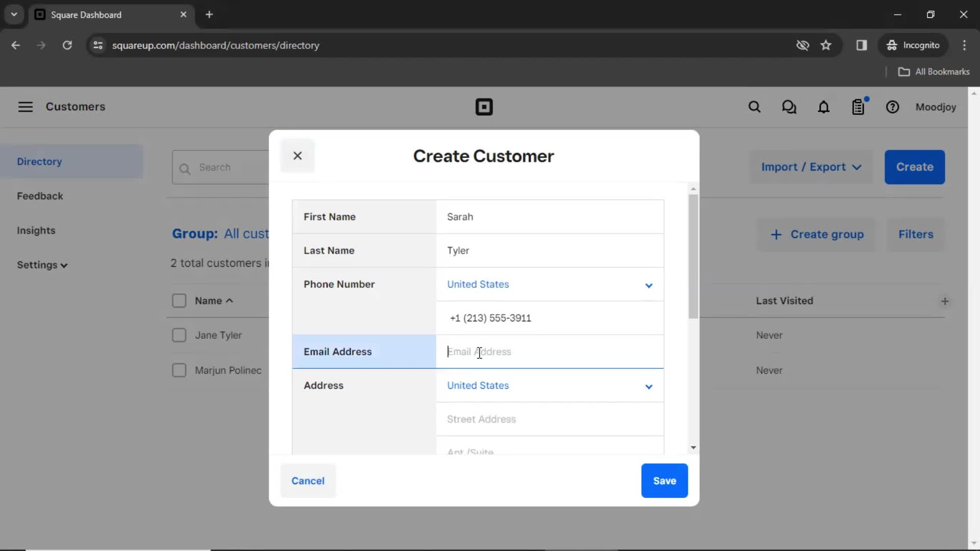Expand the Phone Number country dropdown

[648, 284]
